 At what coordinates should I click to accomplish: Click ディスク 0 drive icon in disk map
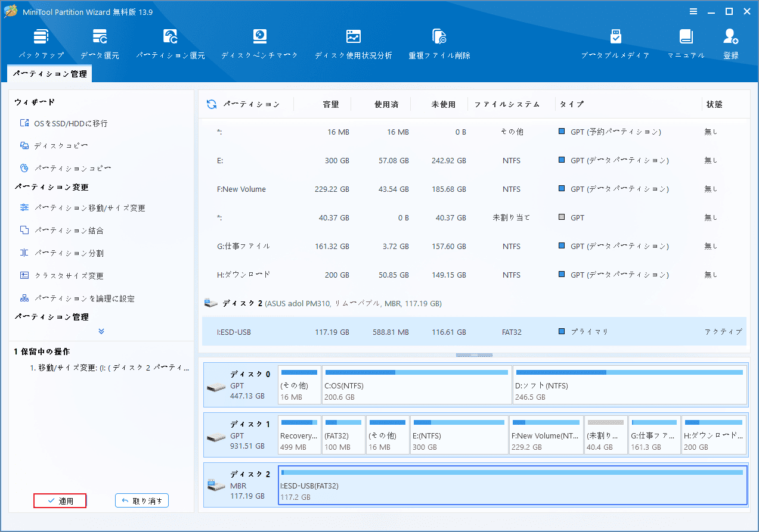[x=216, y=387]
